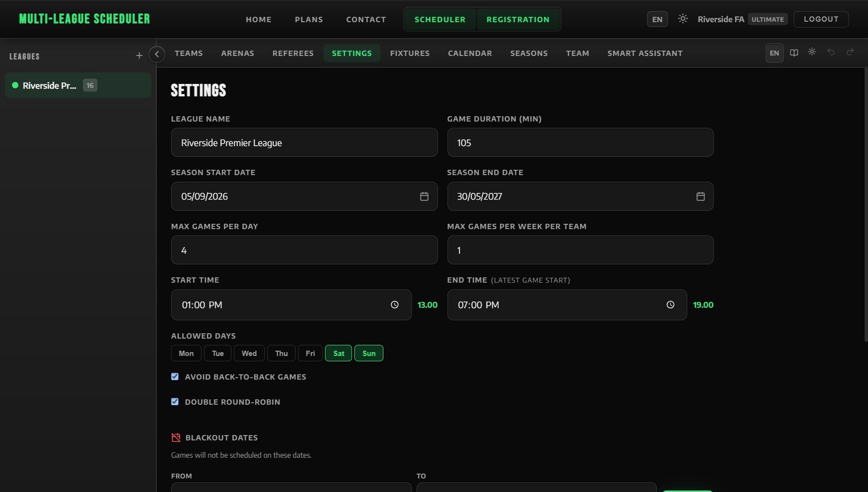Enable Friday as allowed day

click(x=310, y=353)
